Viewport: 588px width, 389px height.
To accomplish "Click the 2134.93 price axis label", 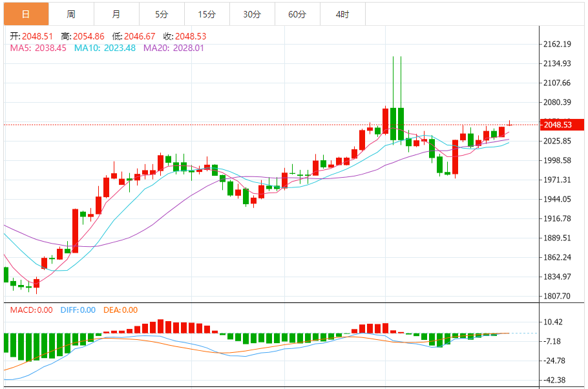I will [557, 63].
